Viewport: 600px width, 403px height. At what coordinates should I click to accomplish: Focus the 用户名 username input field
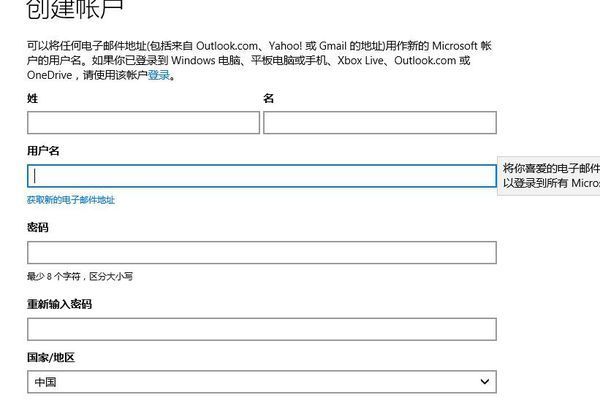262,176
